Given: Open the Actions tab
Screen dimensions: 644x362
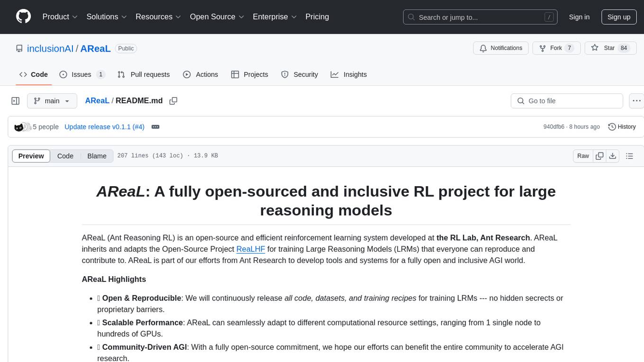Looking at the screenshot, I should pos(201,74).
